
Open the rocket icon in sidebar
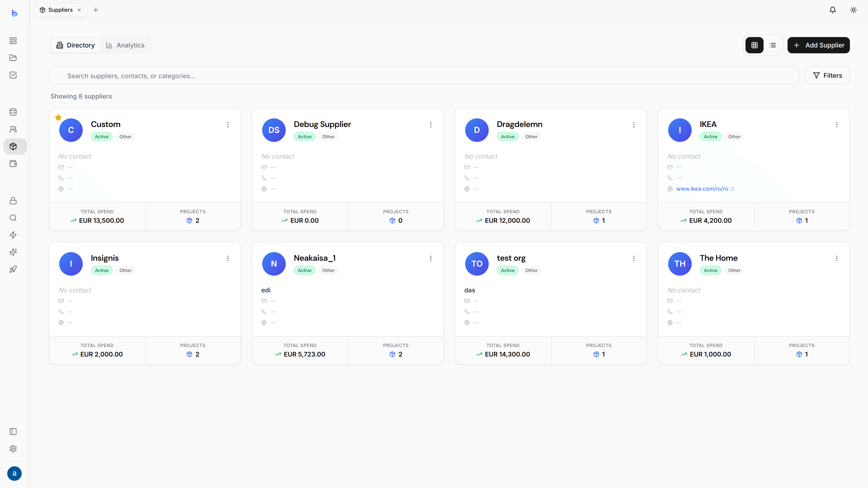click(13, 270)
